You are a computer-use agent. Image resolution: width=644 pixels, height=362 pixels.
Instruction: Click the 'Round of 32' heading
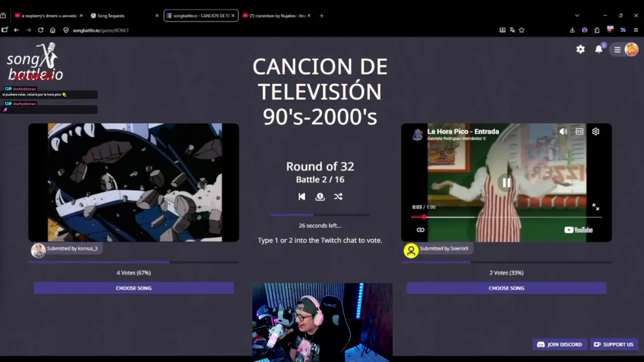[x=320, y=166]
